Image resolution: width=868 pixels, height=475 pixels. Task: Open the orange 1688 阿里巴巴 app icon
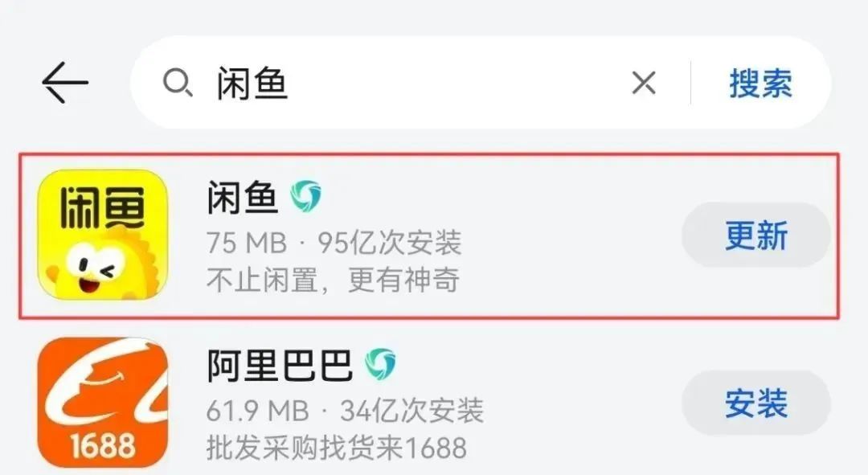tap(102, 403)
